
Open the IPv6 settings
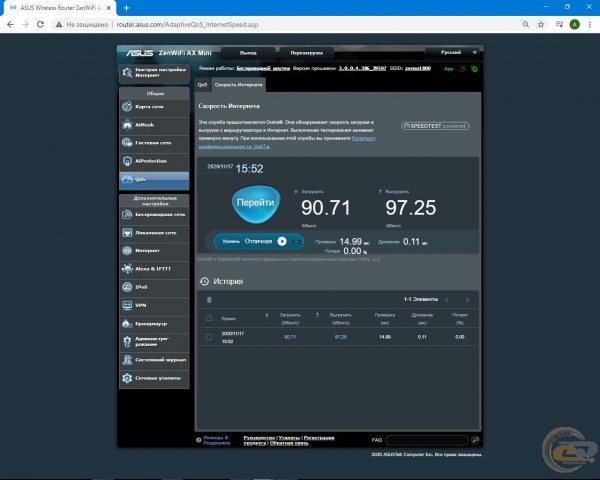(x=154, y=287)
